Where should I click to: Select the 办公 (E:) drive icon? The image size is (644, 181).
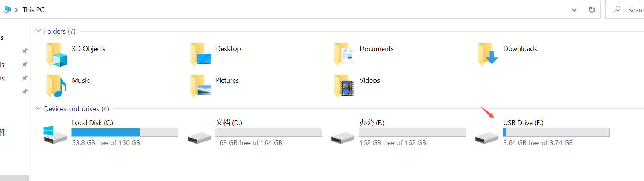coord(343,138)
